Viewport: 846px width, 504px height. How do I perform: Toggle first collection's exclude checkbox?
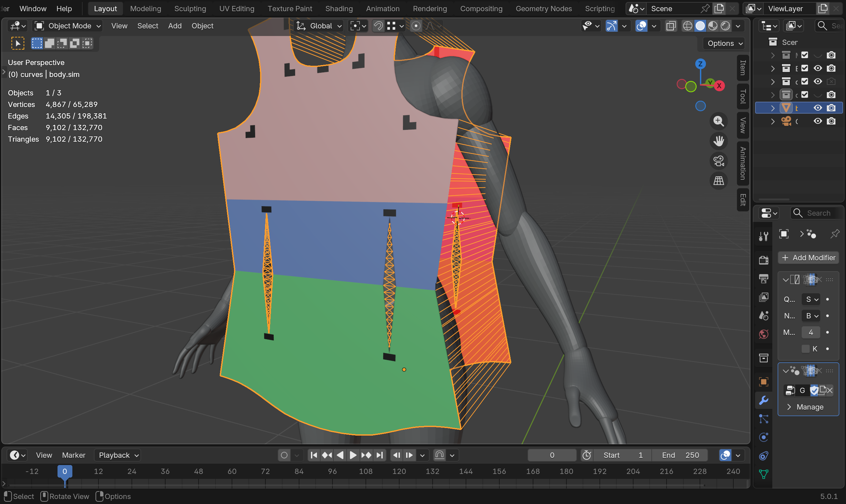pyautogui.click(x=805, y=55)
